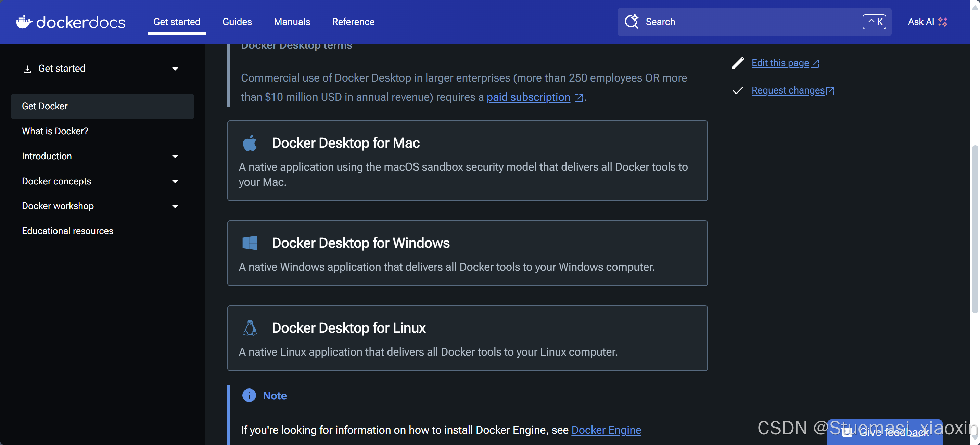Click the Linux penguin icon

(x=250, y=327)
